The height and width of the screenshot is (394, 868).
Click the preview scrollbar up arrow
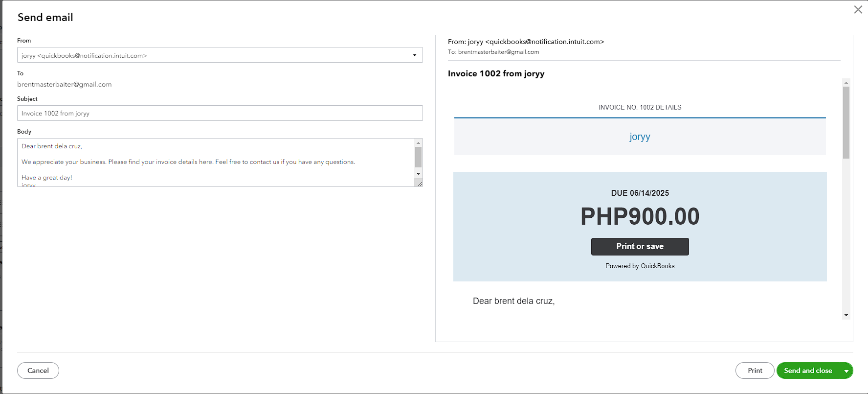(846, 83)
